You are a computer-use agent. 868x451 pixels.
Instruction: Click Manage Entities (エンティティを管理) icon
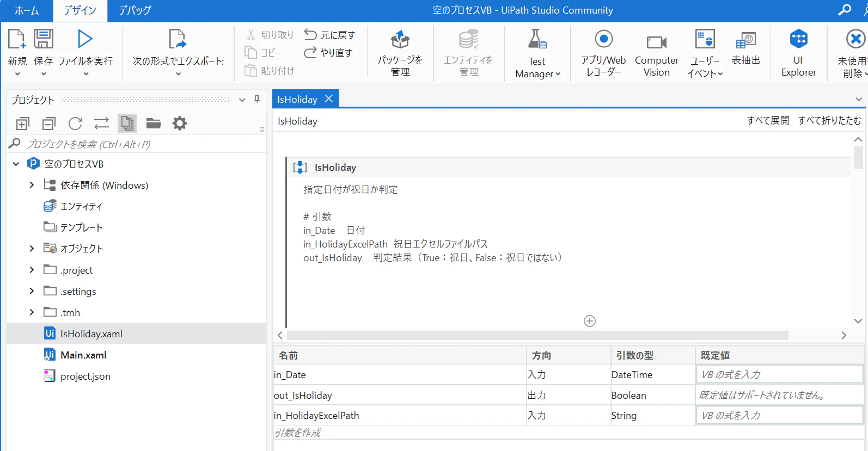[469, 39]
